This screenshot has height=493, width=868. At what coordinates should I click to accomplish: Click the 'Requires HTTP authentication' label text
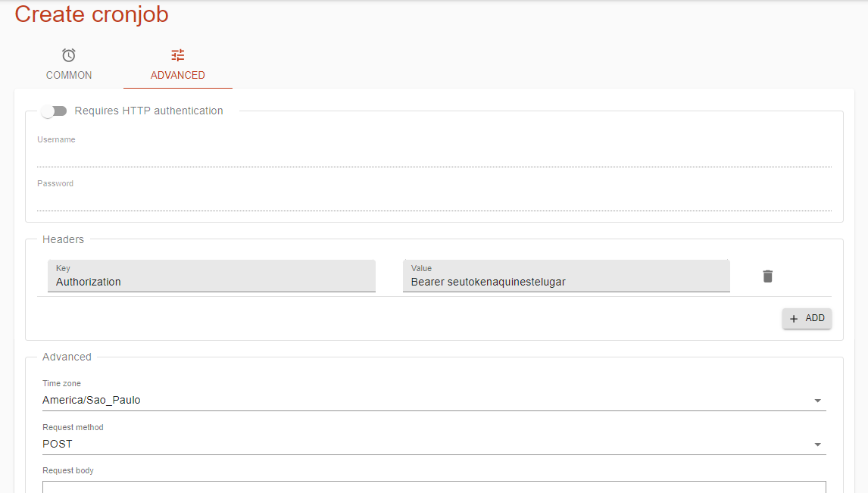[x=148, y=111]
